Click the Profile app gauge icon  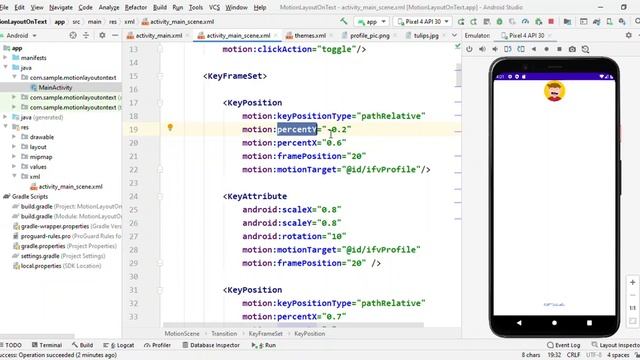pyautogui.click(x=525, y=22)
